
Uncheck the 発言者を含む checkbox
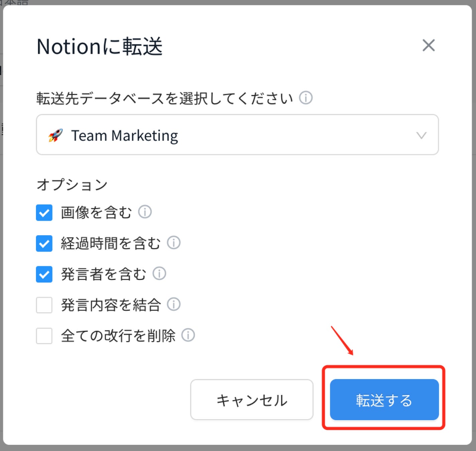tap(44, 274)
